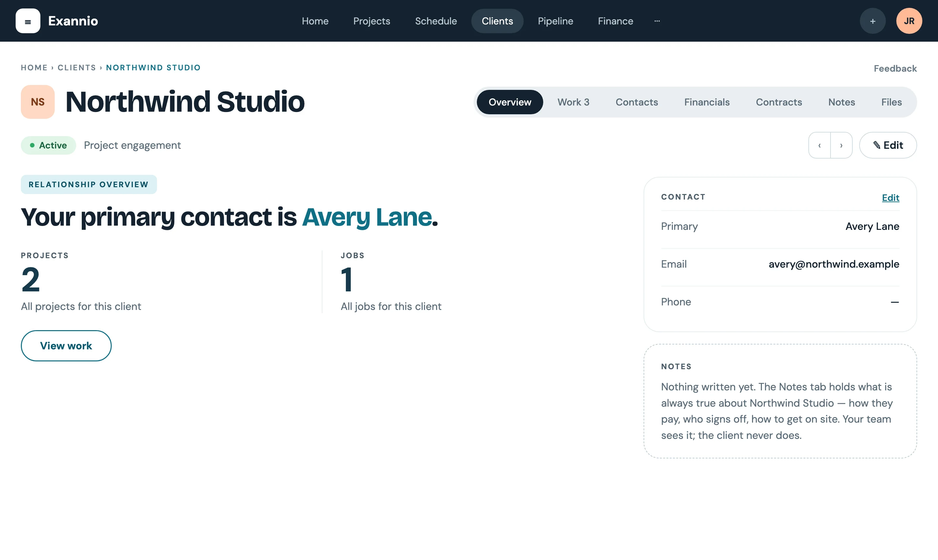Open the Feedback link
Viewport: 938px width, 560px height.
(895, 68)
